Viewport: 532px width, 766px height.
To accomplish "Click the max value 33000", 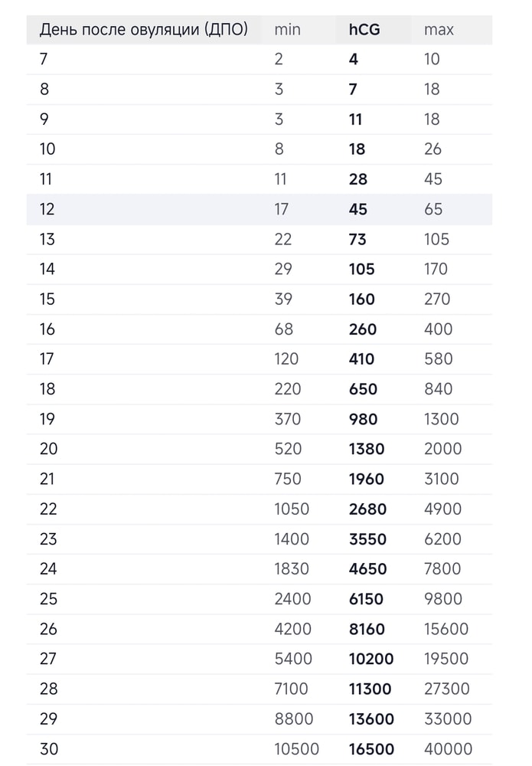I will [x=448, y=719].
